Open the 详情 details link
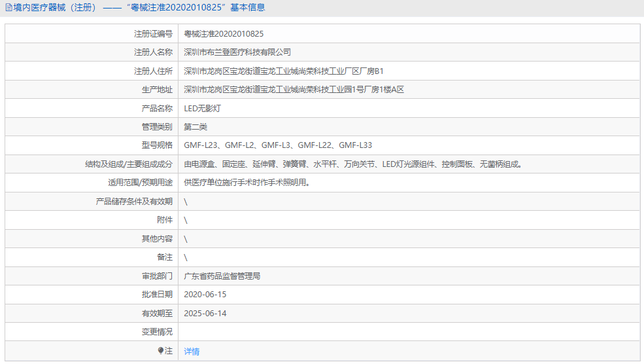 [x=192, y=352]
